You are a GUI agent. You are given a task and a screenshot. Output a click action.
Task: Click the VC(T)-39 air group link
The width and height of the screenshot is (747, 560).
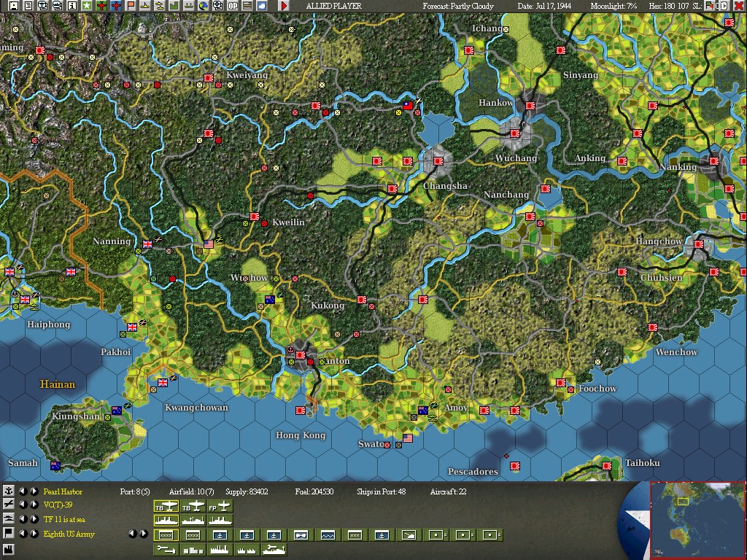[58, 505]
